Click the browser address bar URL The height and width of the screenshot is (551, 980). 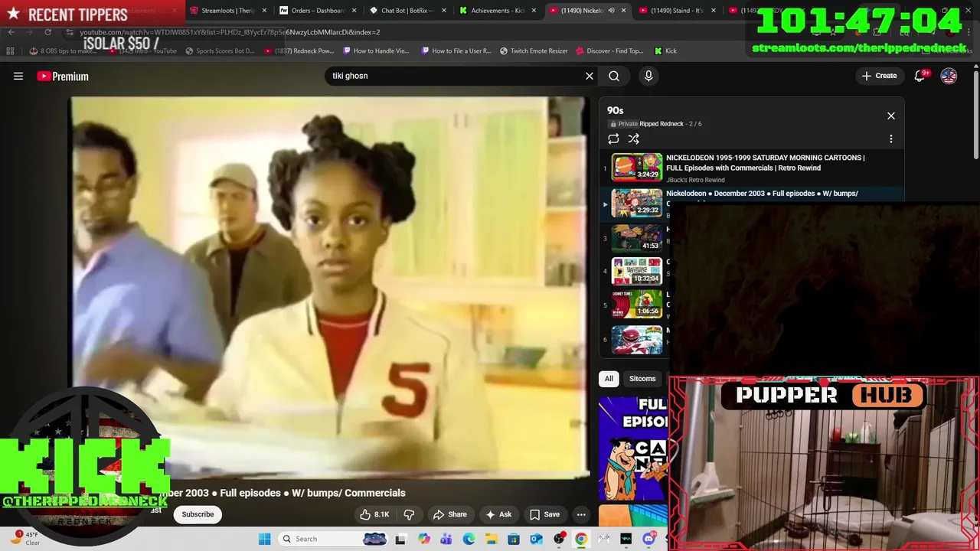point(230,32)
